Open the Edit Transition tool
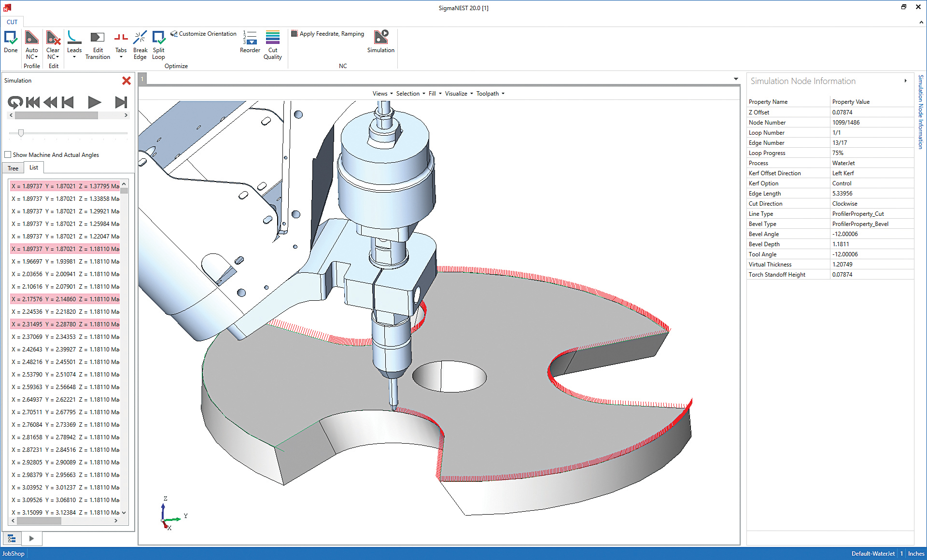The height and width of the screenshot is (560, 927). tap(98, 38)
